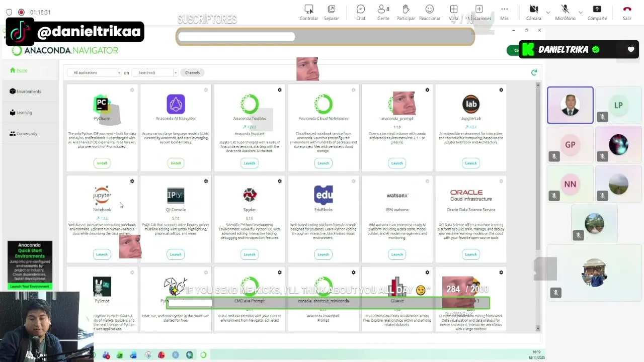This screenshot has width=644, height=362.
Task: Open the gear menu on the Qt Console tile
Action: pos(206,181)
